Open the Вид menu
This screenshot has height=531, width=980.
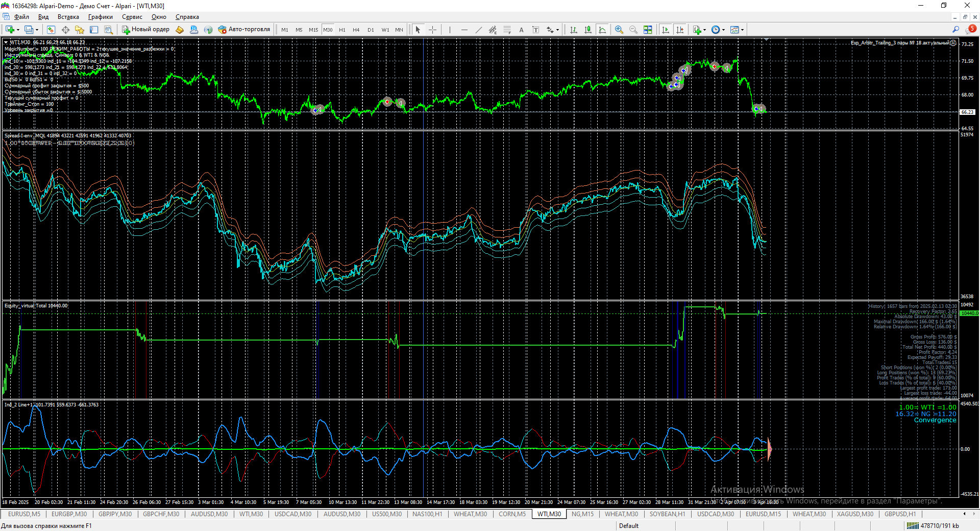point(43,17)
